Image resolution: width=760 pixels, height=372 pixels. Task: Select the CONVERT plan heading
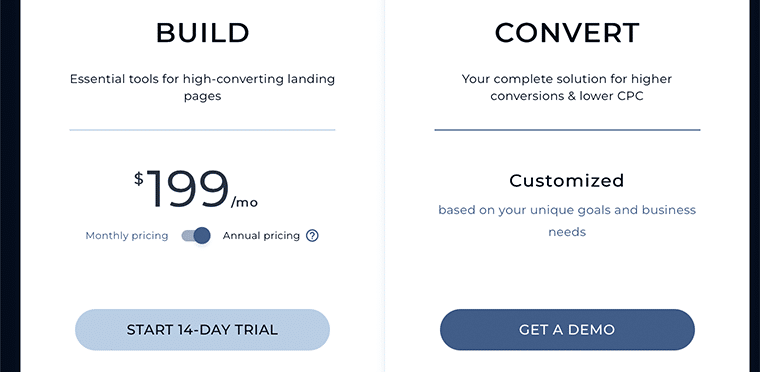tap(567, 33)
